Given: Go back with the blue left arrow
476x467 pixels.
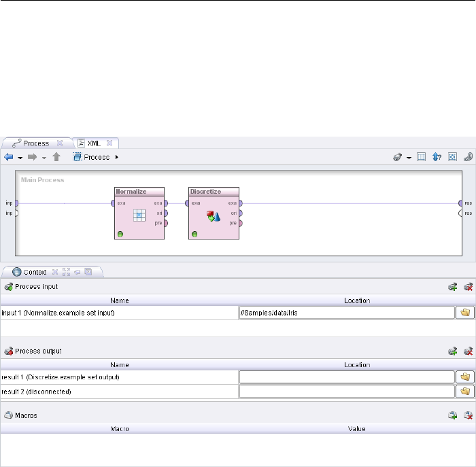Looking at the screenshot, I should [x=8, y=157].
